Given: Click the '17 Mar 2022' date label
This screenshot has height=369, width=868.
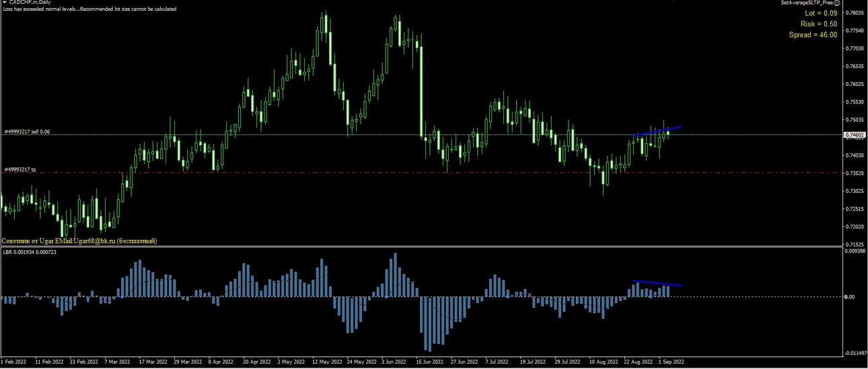Looking at the screenshot, I should point(154,362).
